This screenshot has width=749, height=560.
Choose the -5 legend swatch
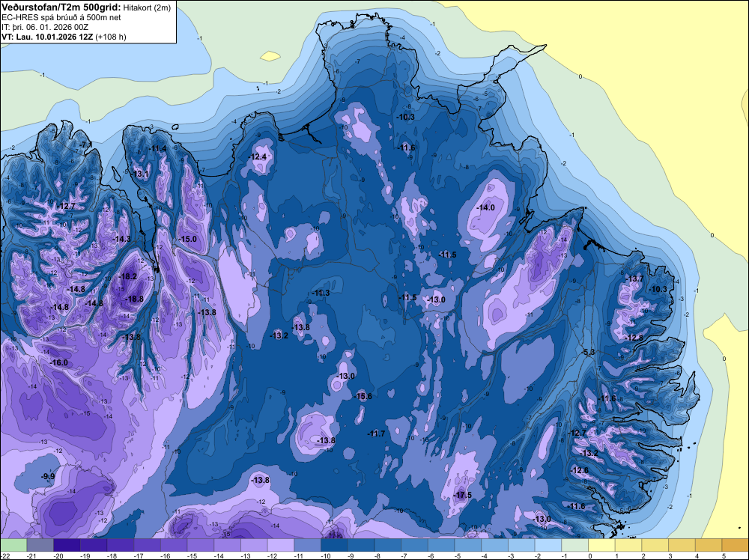point(468,545)
